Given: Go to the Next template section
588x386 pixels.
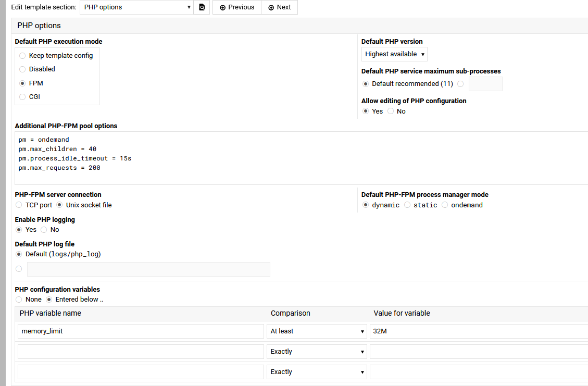Looking at the screenshot, I should pos(279,7).
